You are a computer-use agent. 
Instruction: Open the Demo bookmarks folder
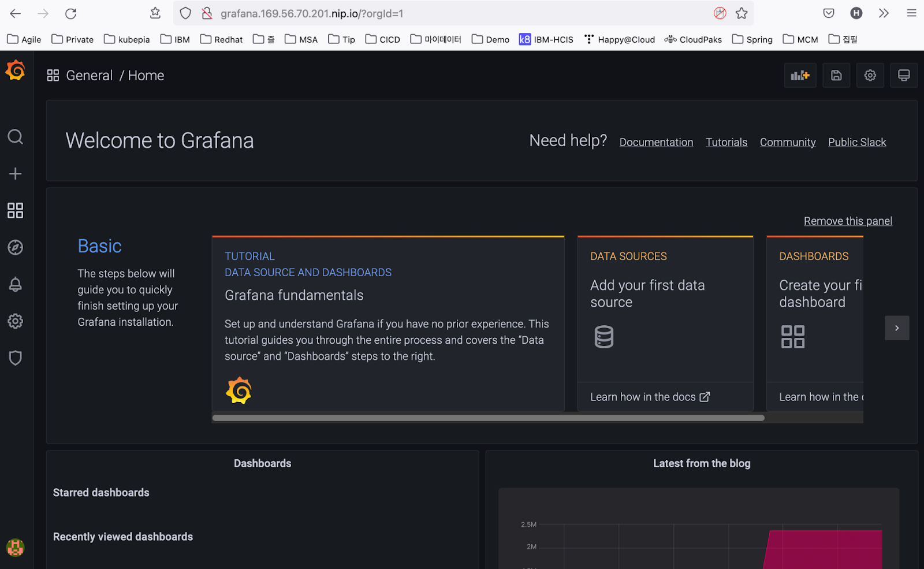click(x=491, y=39)
